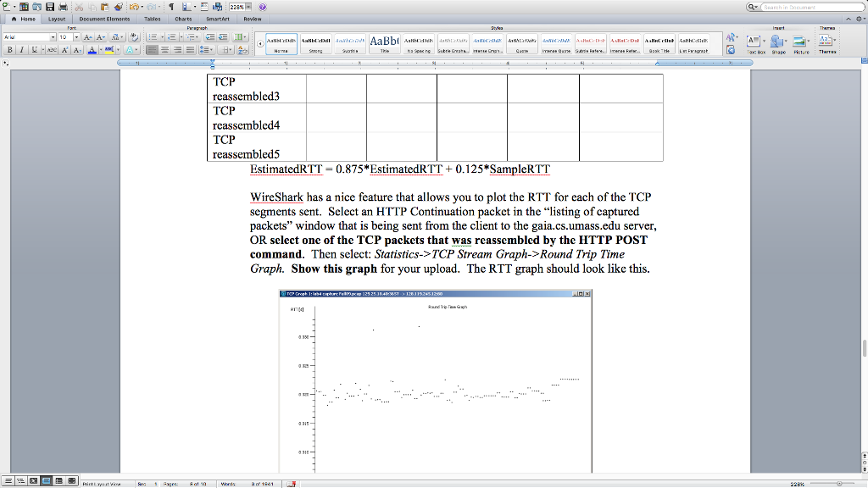The width and height of the screenshot is (868, 488).
Task: Save the document
Action: tap(50, 7)
